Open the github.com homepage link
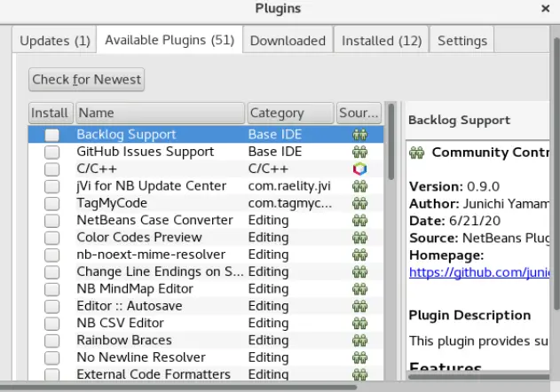Viewport: 560px width, 392px height. tap(479, 272)
